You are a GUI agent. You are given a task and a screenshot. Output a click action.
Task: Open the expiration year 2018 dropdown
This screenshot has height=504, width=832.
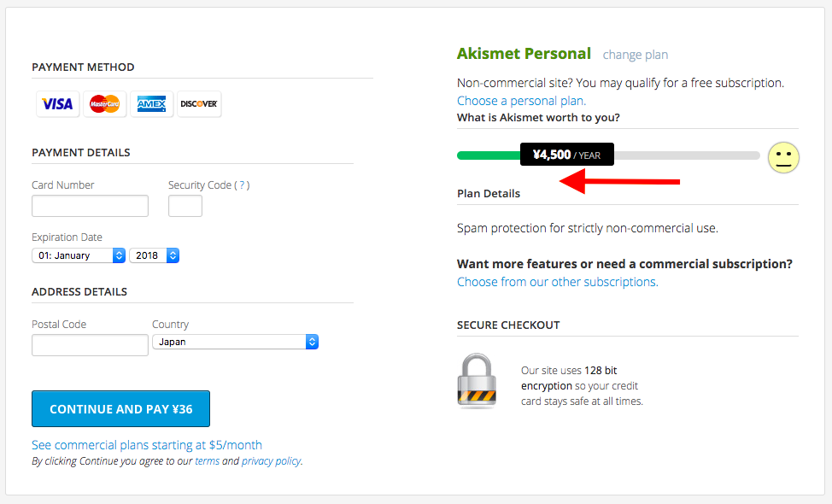click(155, 255)
